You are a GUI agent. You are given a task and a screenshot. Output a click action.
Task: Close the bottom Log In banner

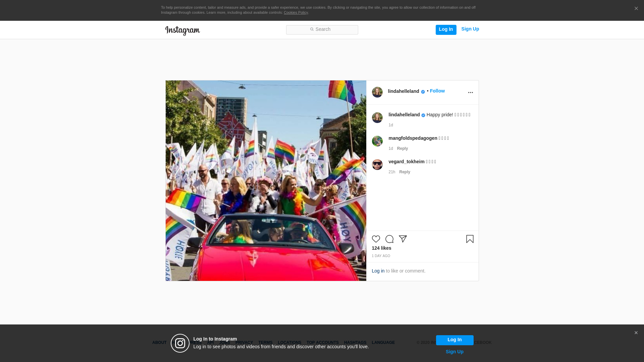(636, 333)
